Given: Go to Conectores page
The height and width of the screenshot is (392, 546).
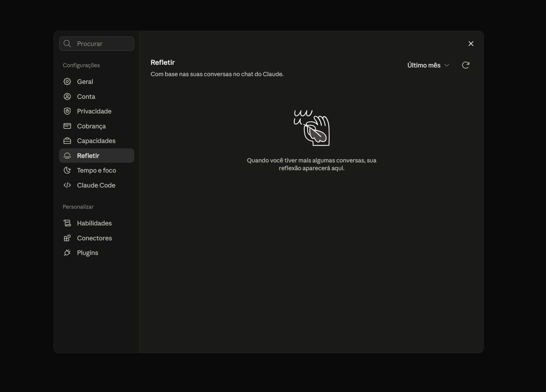Looking at the screenshot, I should (97, 238).
